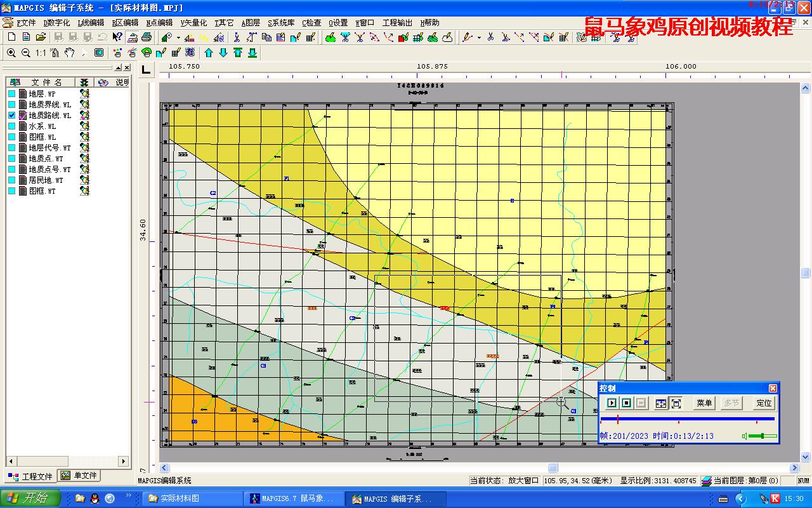Open the N点编辑 menu
The image size is (812, 508).
coord(159,23)
